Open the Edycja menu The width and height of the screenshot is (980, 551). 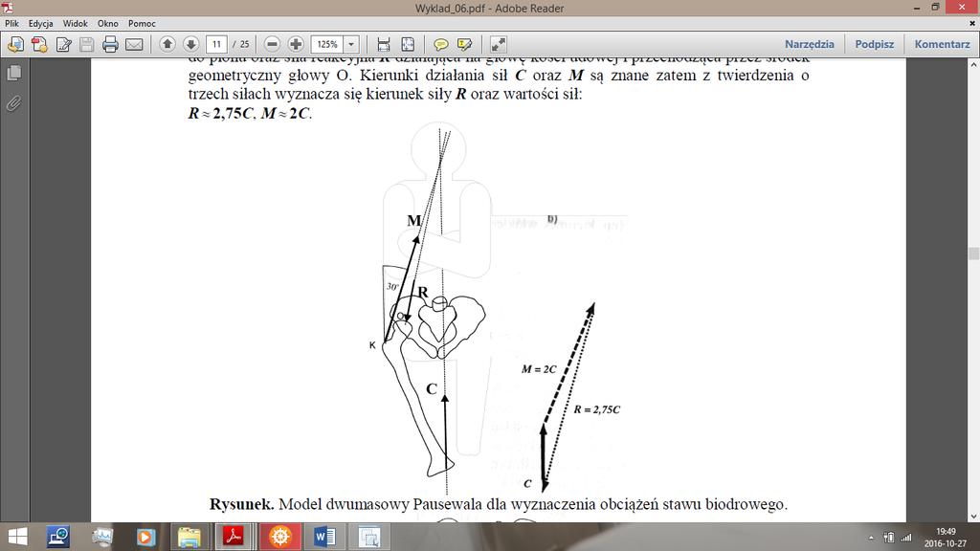(40, 23)
